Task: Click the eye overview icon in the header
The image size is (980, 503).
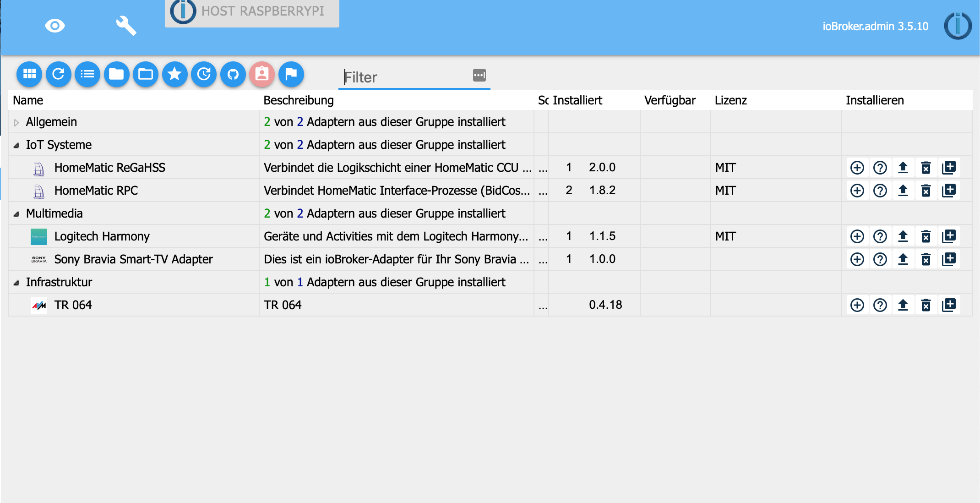Action: pos(55,26)
